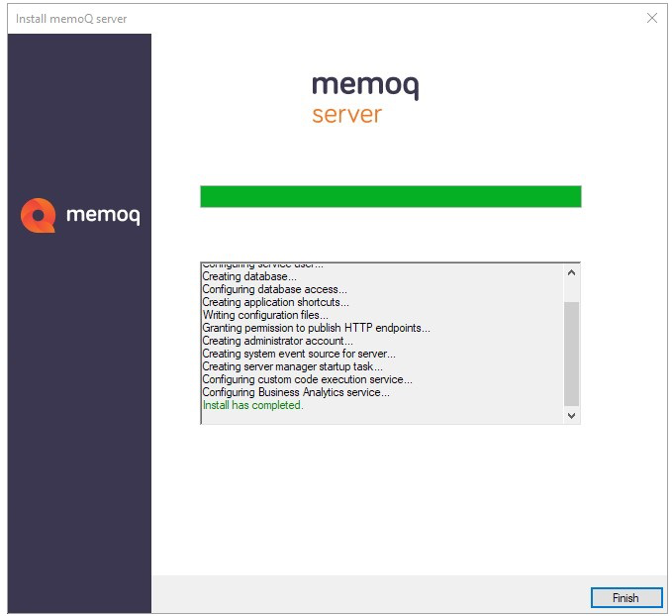Image resolution: width=672 pixels, height=616 pixels.
Task: Click the 'Writing configuration files...' log entry
Action: [265, 315]
